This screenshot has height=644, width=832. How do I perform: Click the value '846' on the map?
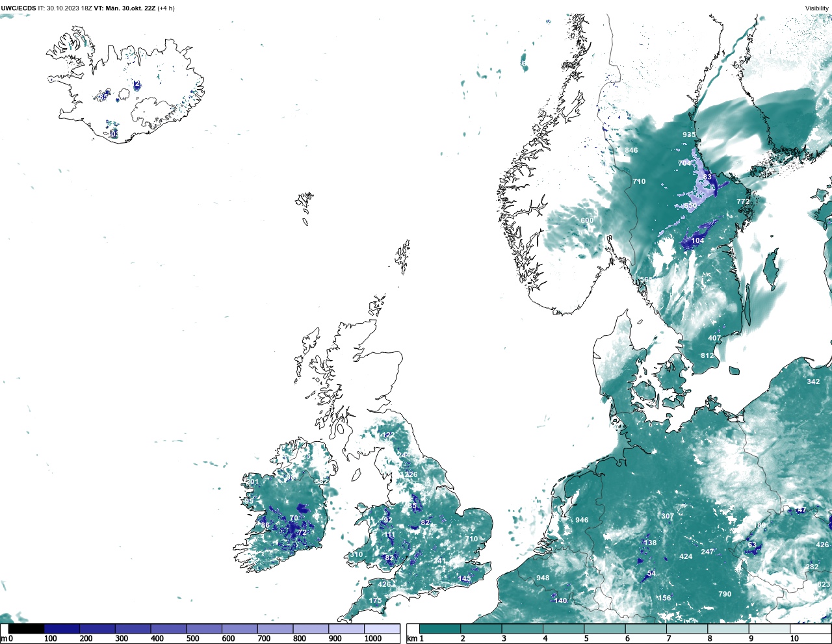tap(631, 150)
